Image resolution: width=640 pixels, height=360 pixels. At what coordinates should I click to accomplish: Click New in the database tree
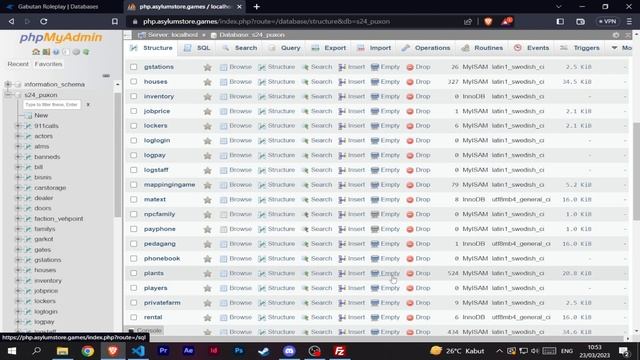pos(41,116)
